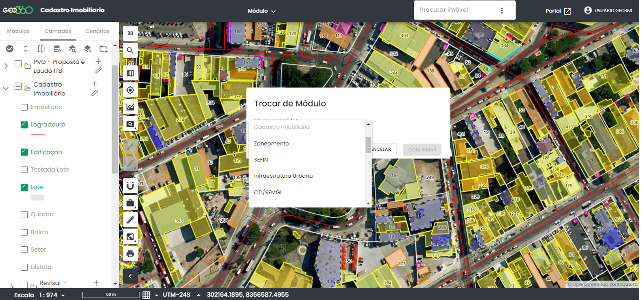
Task: Open the map search magnifier tool
Action: [130, 50]
